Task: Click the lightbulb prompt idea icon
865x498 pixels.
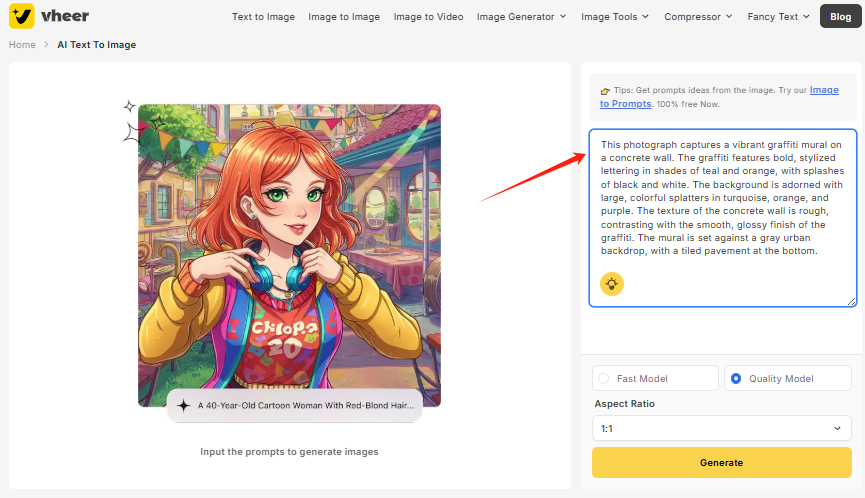Action: click(612, 284)
